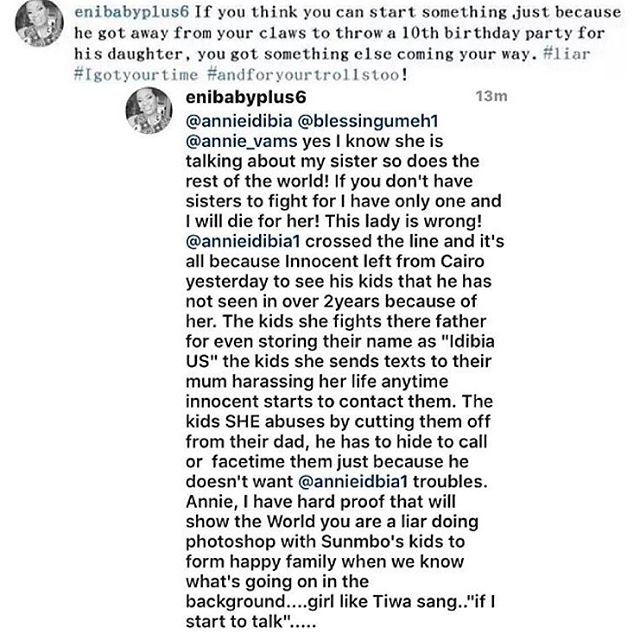Open the @annie_vams mention
Viewport: 640px width, 640px height.
click(242, 142)
